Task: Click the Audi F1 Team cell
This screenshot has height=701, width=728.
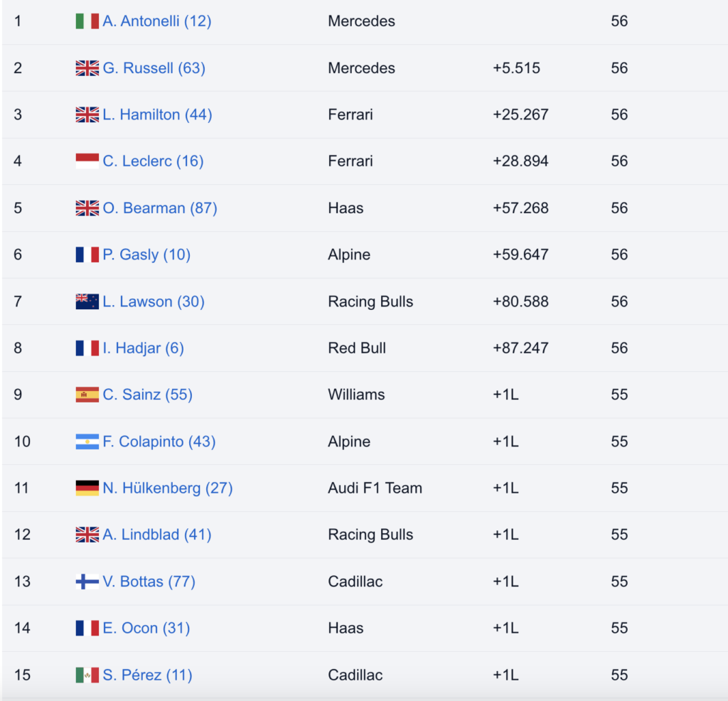Action: point(375,488)
